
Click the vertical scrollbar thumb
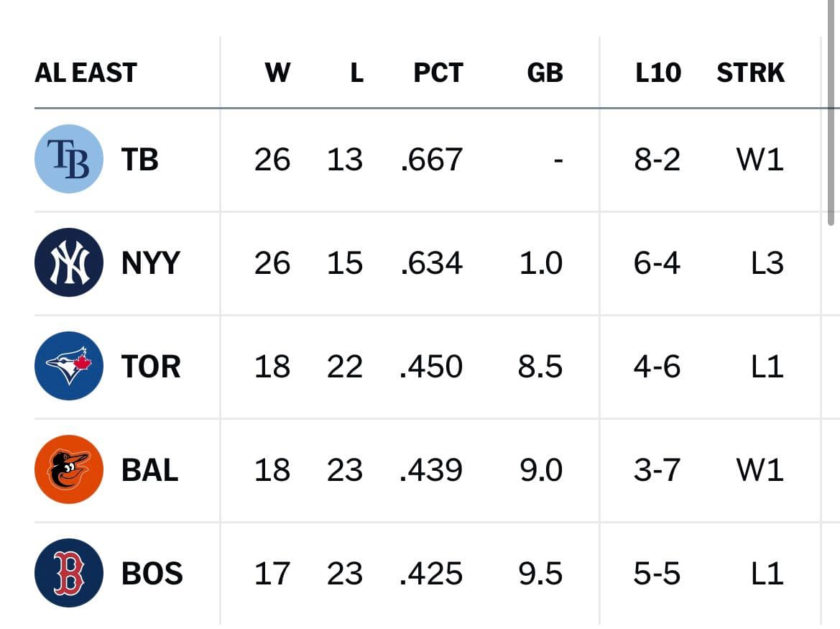pos(831,113)
